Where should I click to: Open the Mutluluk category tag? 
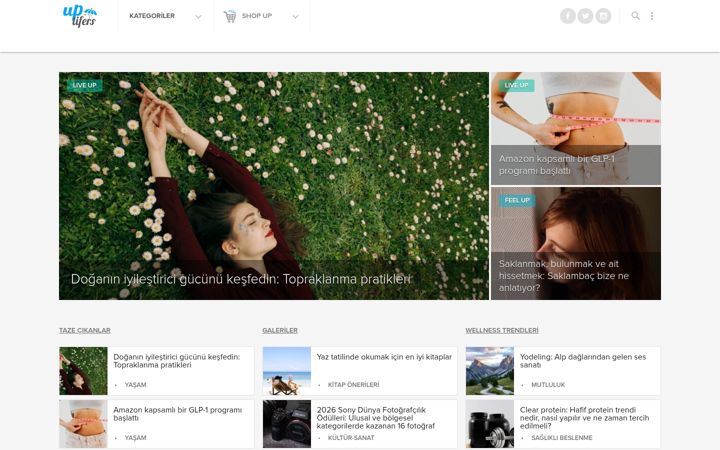(548, 385)
